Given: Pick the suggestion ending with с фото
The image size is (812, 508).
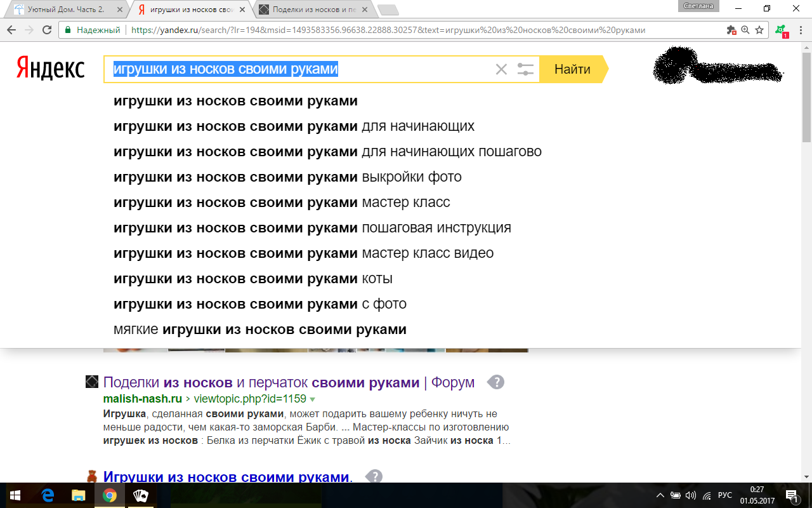Looking at the screenshot, I should [x=260, y=304].
